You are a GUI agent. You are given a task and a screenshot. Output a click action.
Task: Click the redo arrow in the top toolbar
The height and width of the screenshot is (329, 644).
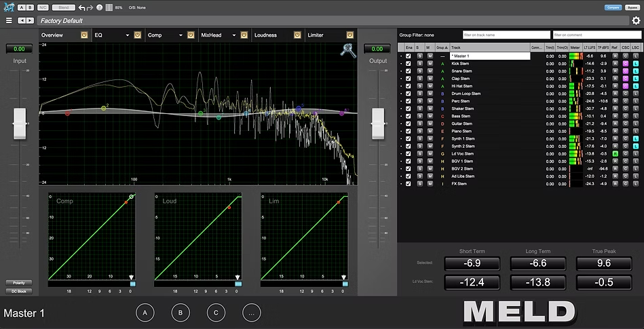[91, 7]
